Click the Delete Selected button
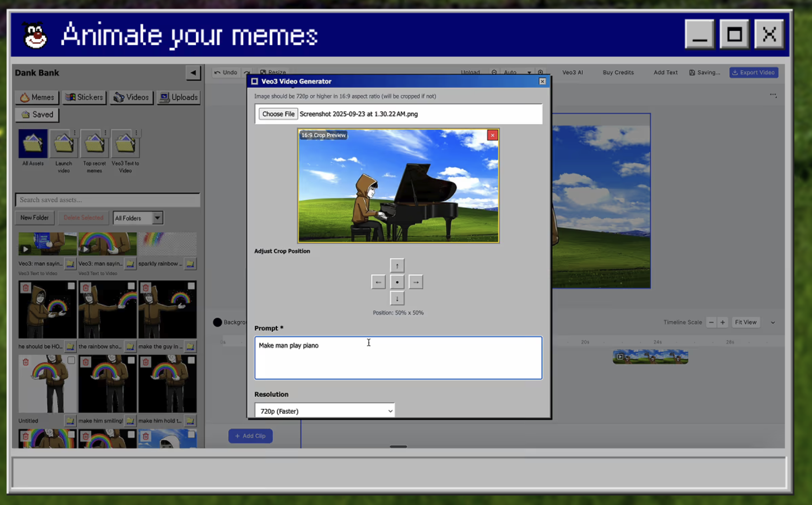812x505 pixels. coord(83,218)
